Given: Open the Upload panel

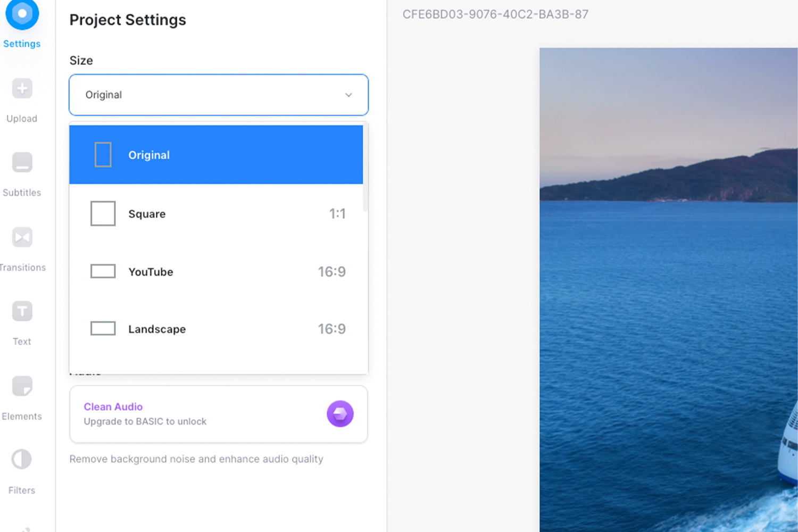Looking at the screenshot, I should click(21, 88).
